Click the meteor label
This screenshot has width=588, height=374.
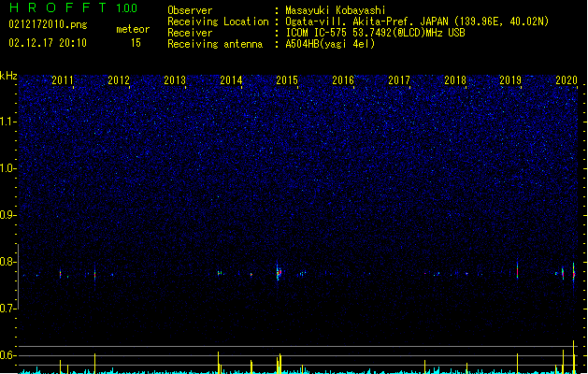[133, 29]
